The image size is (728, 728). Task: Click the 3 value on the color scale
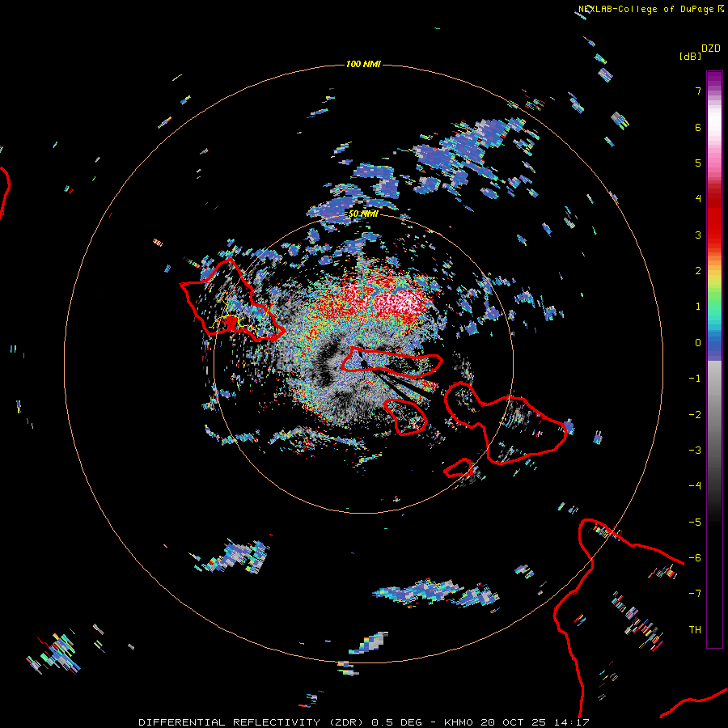[x=698, y=235]
